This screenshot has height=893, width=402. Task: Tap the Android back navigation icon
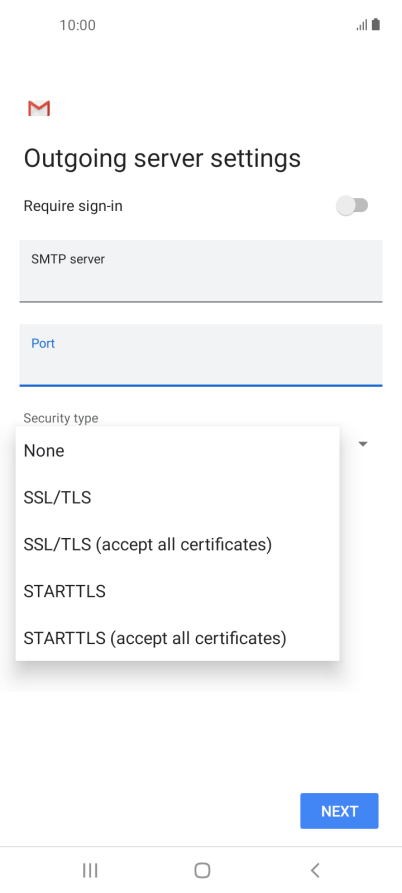[315, 870]
